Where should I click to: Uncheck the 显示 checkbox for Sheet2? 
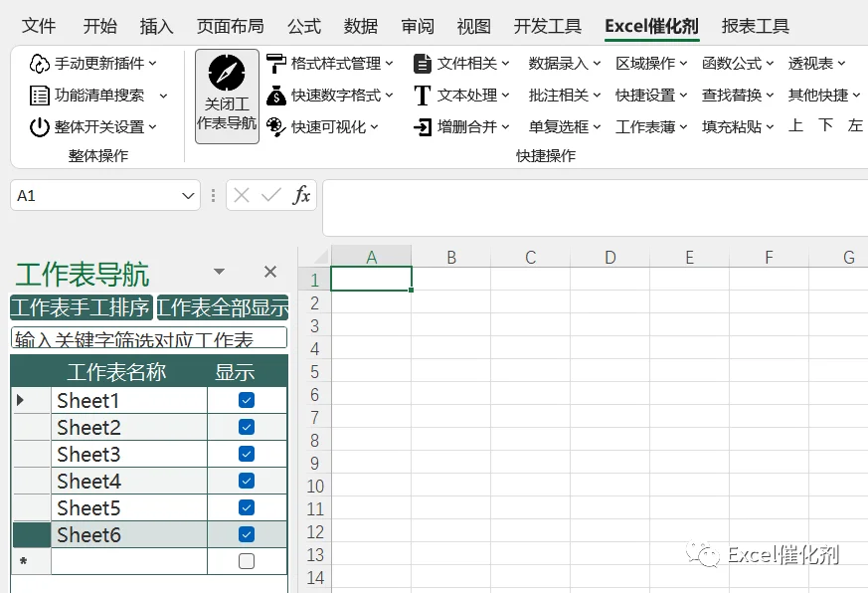tap(247, 427)
